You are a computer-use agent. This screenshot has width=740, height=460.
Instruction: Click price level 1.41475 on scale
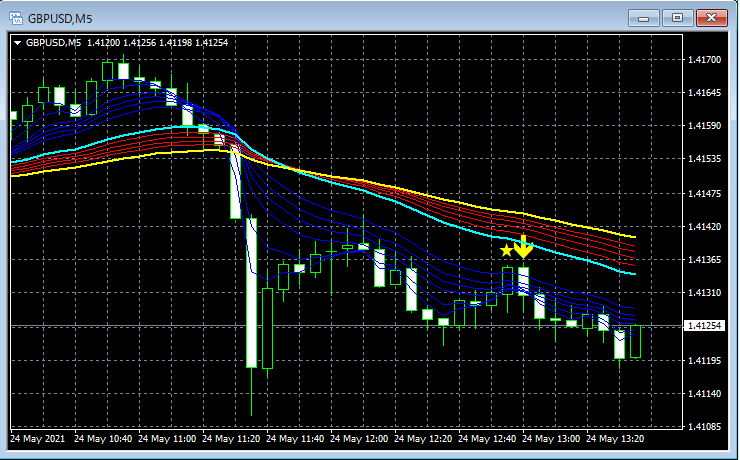click(705, 193)
